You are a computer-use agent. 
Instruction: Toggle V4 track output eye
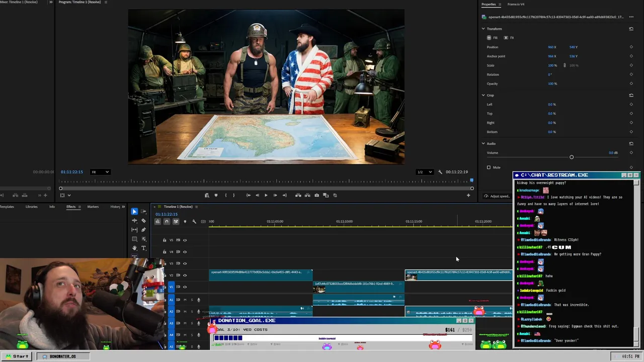pyautogui.click(x=185, y=251)
